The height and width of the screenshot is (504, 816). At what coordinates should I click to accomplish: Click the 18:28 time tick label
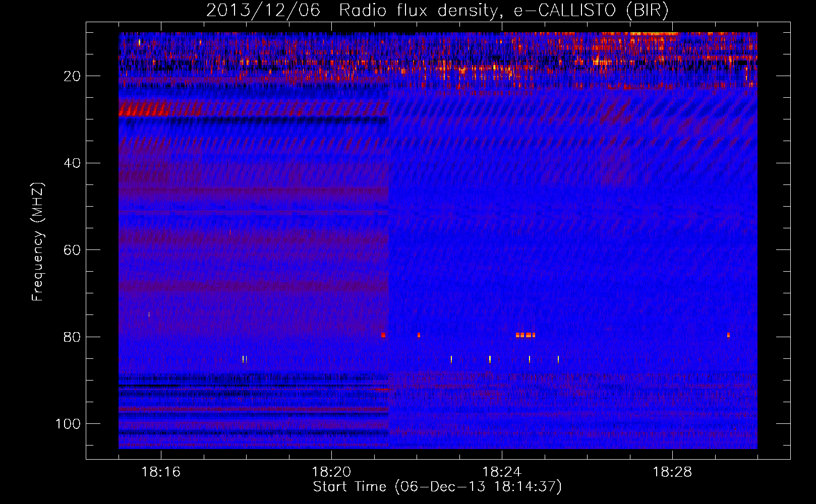672,472
